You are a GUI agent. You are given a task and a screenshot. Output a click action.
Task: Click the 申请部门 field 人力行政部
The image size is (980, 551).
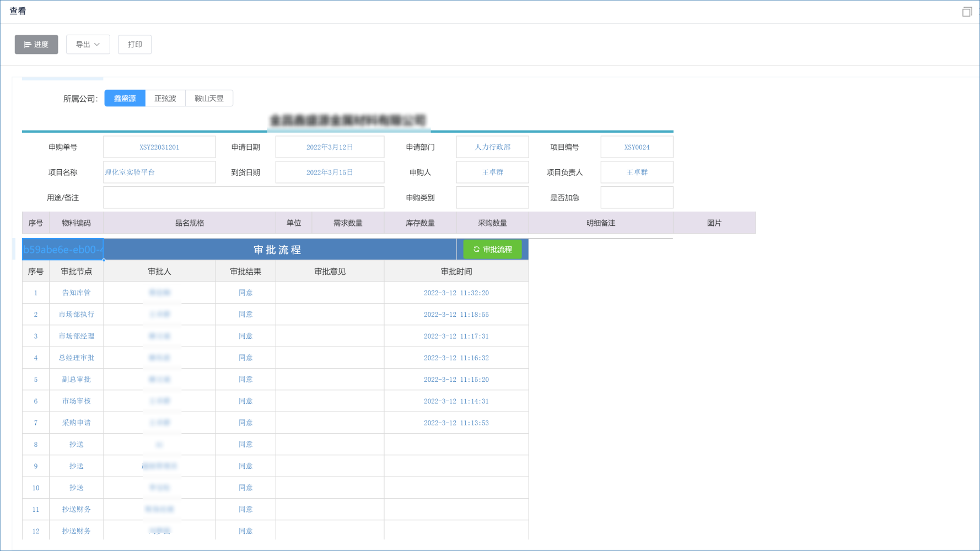pyautogui.click(x=492, y=147)
